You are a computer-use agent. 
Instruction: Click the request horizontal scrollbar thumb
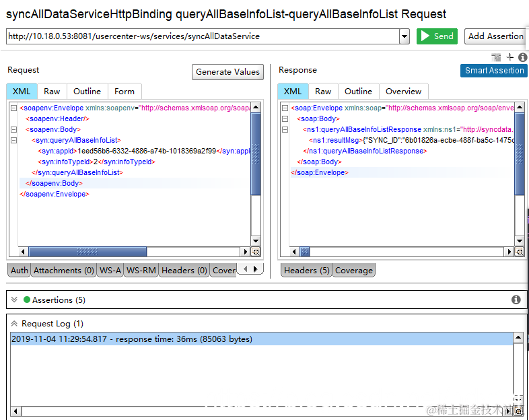pos(87,252)
